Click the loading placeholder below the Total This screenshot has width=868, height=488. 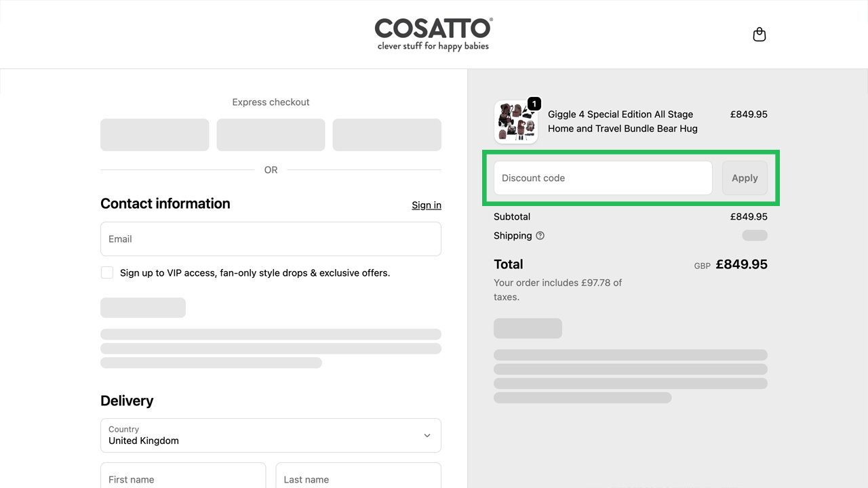click(x=528, y=327)
